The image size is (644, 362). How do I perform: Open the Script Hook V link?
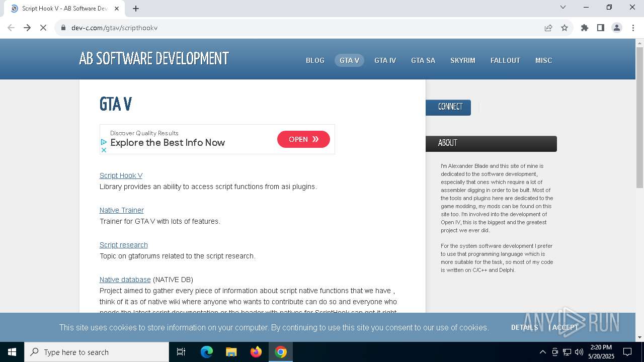(121, 175)
